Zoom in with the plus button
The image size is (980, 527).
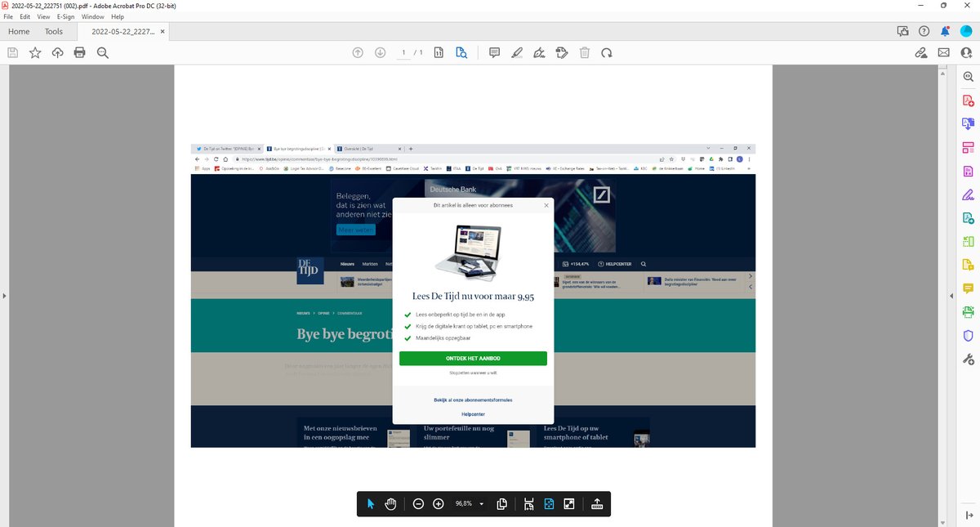[x=439, y=503]
